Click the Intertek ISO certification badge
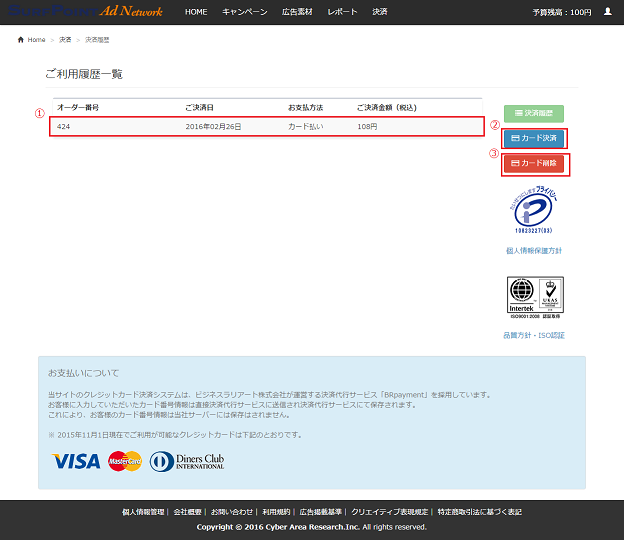624x540 pixels. click(x=535, y=298)
